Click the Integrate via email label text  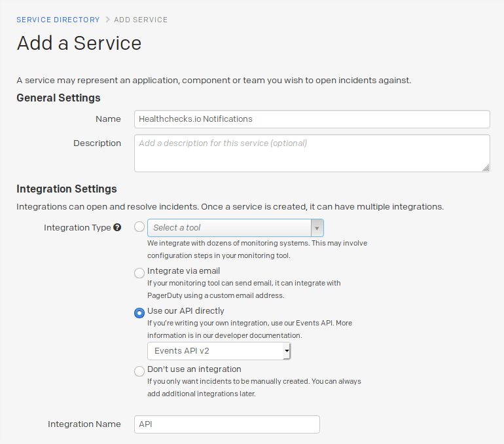[183, 271]
